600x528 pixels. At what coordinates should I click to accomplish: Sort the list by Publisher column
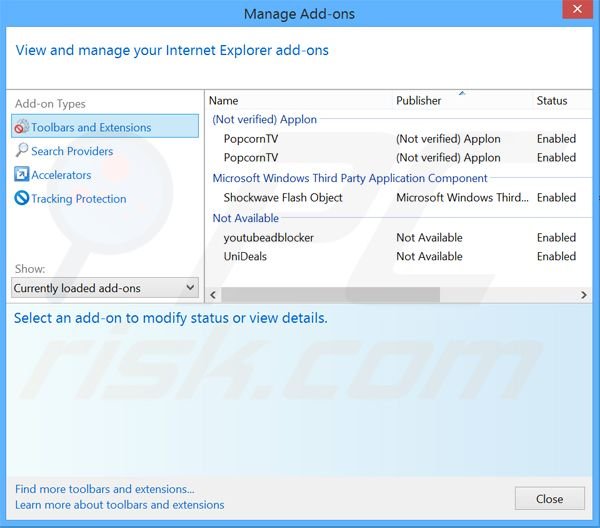click(x=419, y=101)
